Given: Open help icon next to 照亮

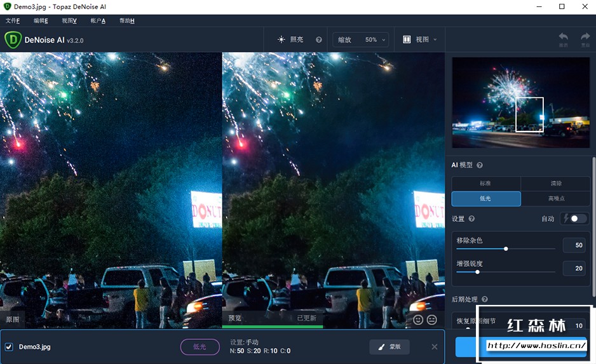Looking at the screenshot, I should (x=319, y=39).
